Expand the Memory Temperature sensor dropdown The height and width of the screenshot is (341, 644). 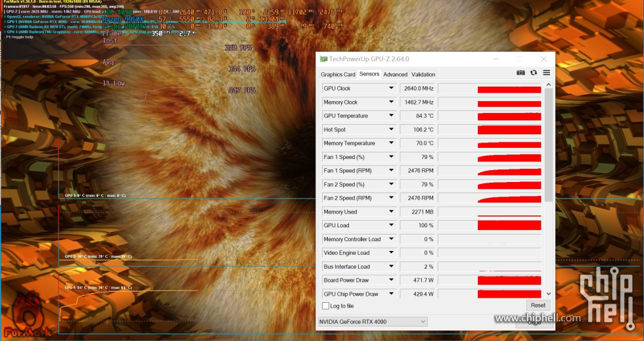(x=392, y=143)
